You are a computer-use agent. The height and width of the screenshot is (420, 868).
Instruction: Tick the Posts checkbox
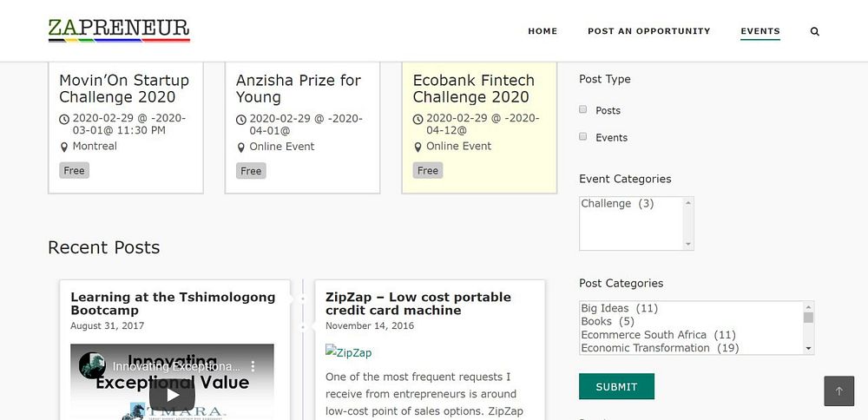pos(583,110)
